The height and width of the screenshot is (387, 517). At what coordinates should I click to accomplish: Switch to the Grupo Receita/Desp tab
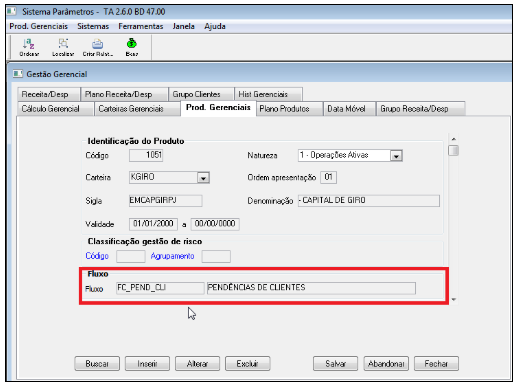click(x=421, y=109)
